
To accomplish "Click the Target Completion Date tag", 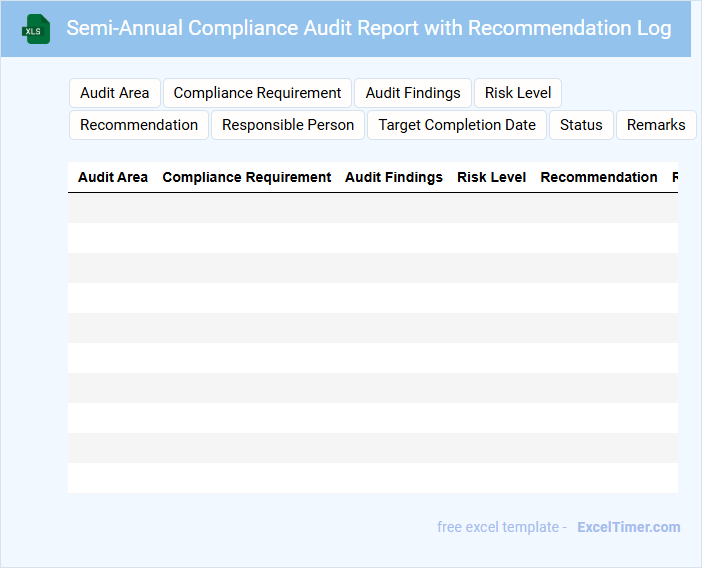I will [457, 125].
